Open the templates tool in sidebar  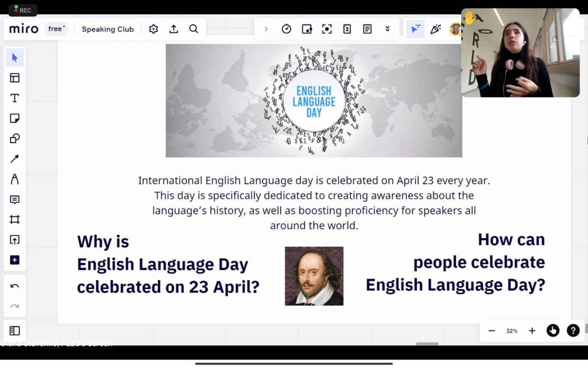pyautogui.click(x=15, y=78)
